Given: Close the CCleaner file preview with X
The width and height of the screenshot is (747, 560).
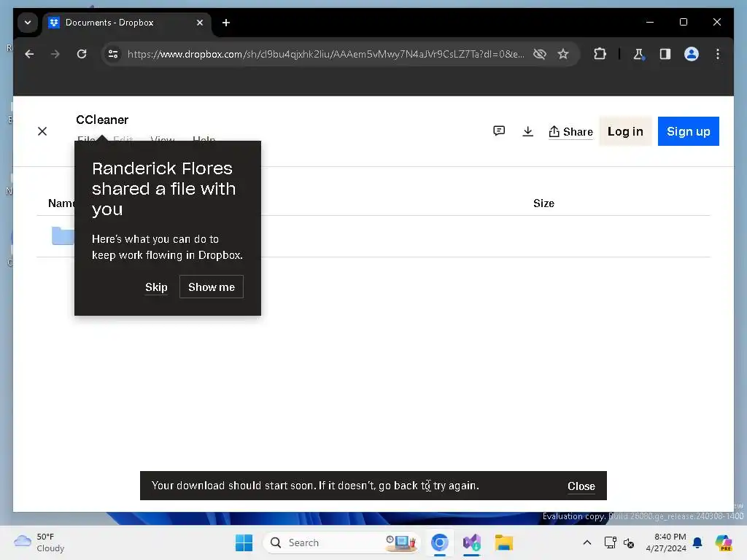Looking at the screenshot, I should click(42, 131).
